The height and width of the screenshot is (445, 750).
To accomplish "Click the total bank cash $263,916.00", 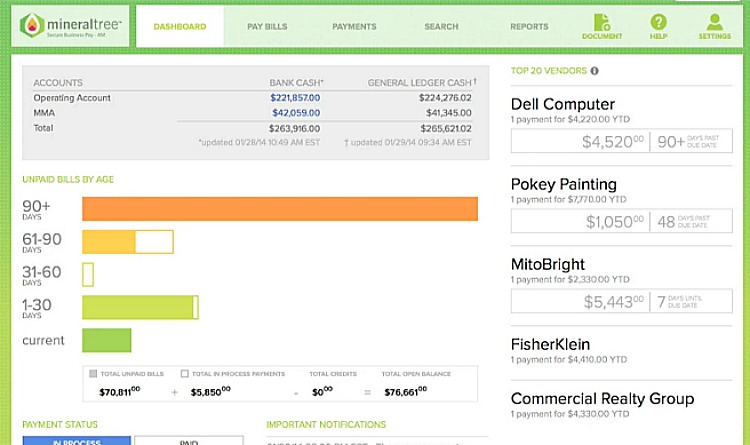I will coord(294,128).
